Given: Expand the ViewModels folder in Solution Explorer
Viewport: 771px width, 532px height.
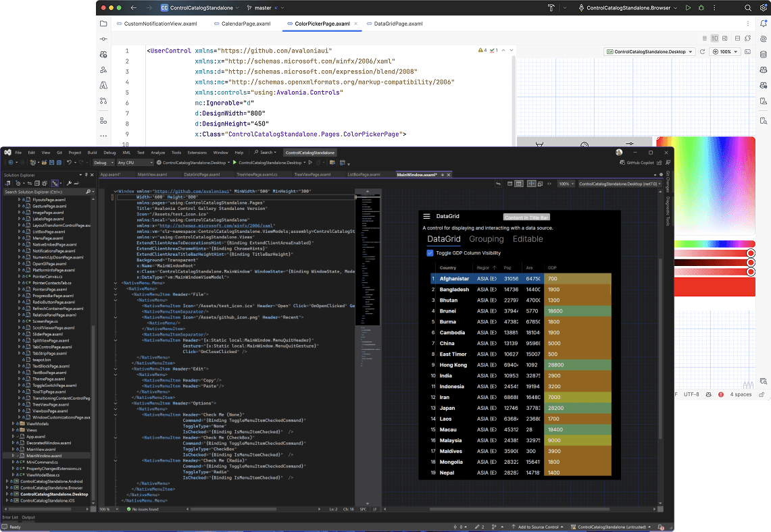Looking at the screenshot, I should pos(13,423).
